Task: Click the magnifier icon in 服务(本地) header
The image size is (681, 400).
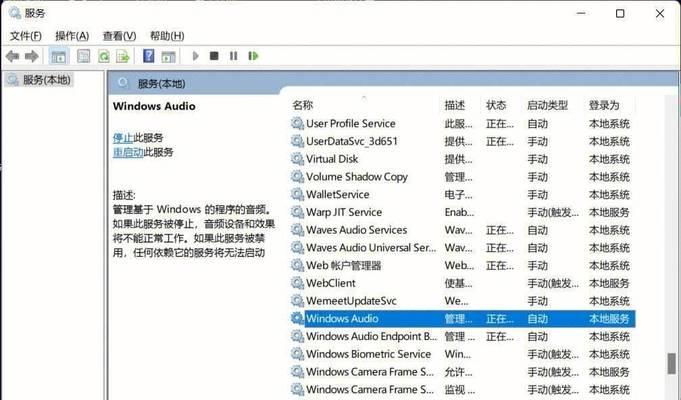Action: click(123, 83)
